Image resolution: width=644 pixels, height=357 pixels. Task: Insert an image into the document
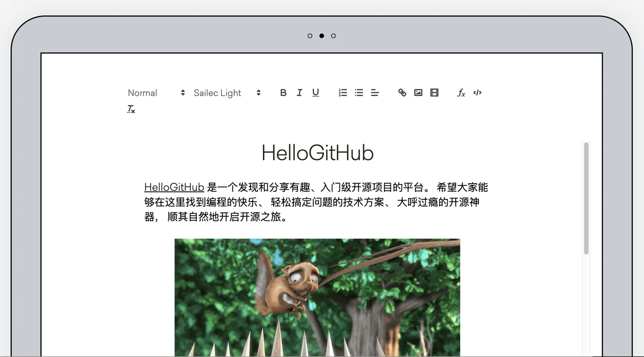(418, 92)
